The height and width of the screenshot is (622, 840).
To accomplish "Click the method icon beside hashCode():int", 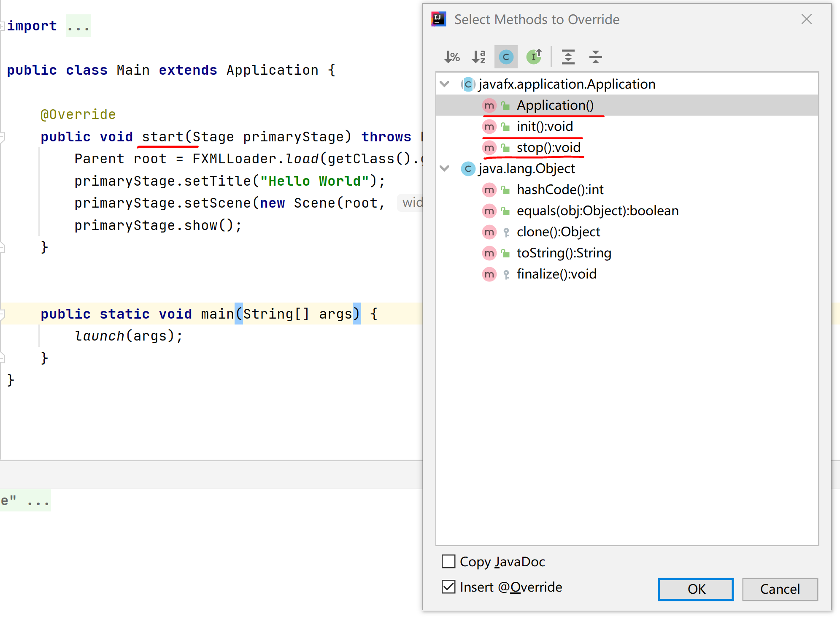I will click(x=489, y=190).
